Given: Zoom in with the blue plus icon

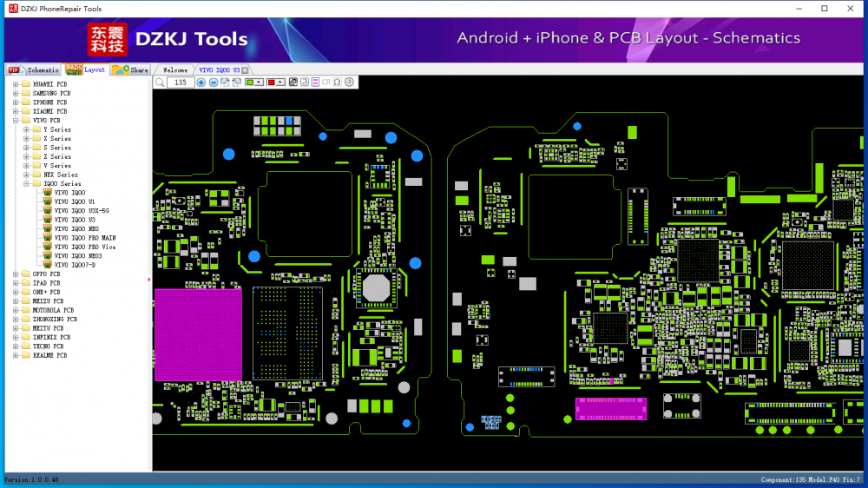Looking at the screenshot, I should (x=201, y=82).
